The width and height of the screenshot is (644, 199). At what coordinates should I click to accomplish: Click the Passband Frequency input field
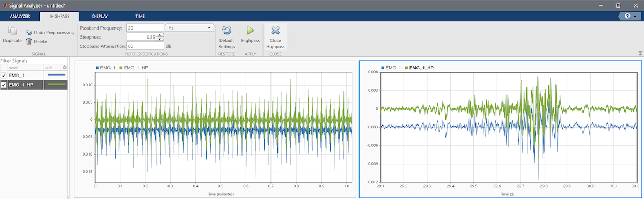pos(144,27)
